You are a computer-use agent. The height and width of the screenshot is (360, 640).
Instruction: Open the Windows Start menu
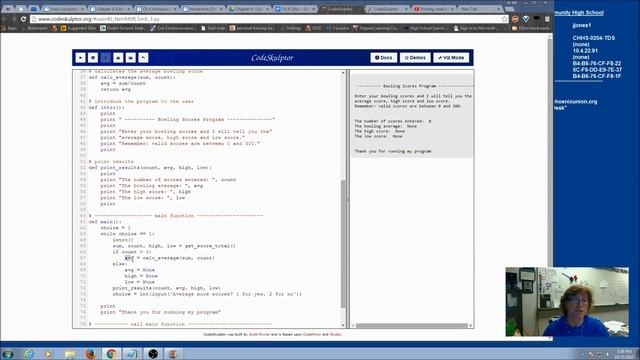(7, 354)
